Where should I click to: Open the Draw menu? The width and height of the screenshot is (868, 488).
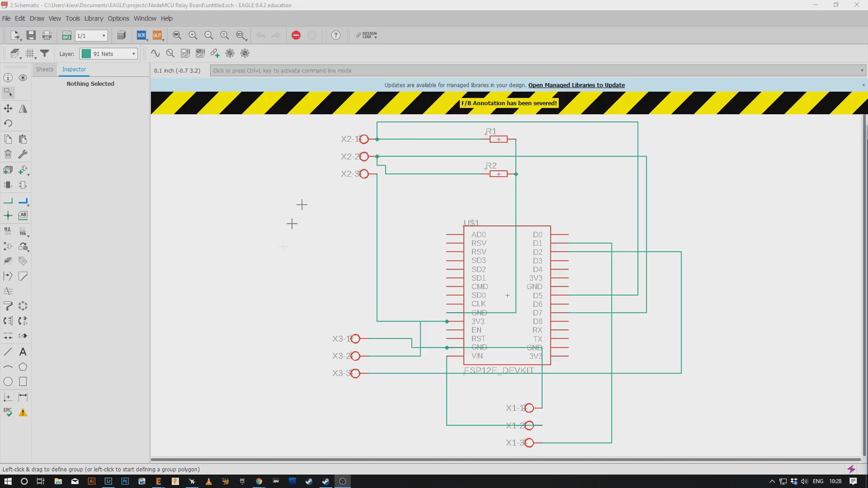point(37,19)
